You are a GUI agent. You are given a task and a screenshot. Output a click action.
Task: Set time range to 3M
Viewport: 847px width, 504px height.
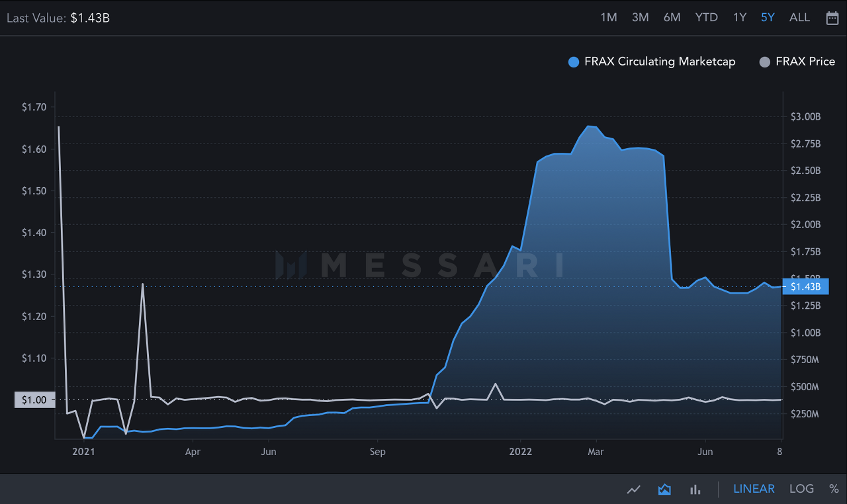click(640, 18)
